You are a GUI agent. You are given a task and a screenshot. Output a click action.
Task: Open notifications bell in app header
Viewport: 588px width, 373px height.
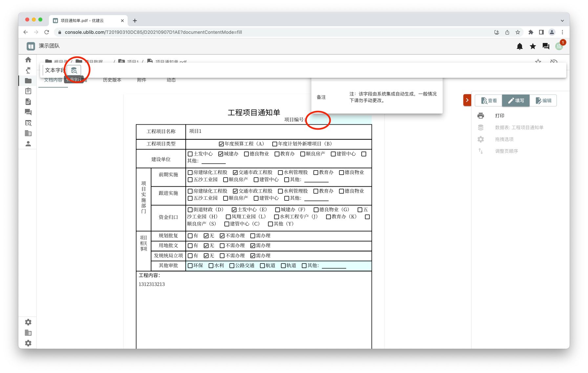(x=520, y=46)
